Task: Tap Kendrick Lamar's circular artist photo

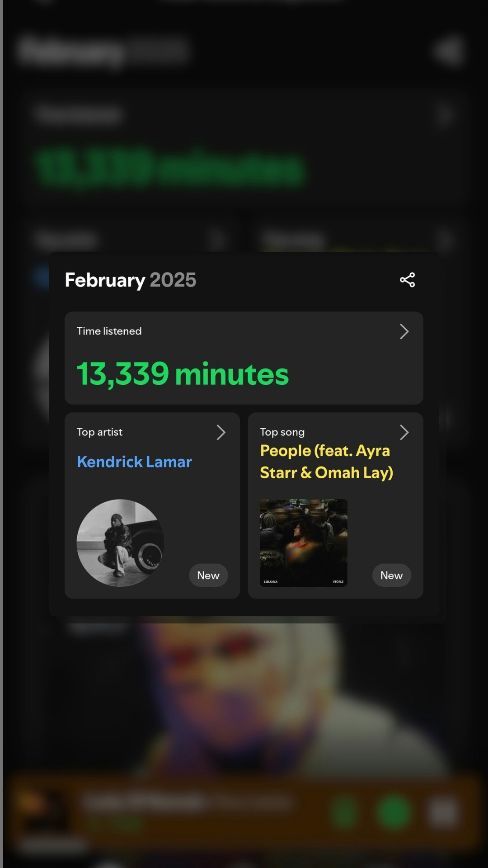Action: tap(120, 543)
